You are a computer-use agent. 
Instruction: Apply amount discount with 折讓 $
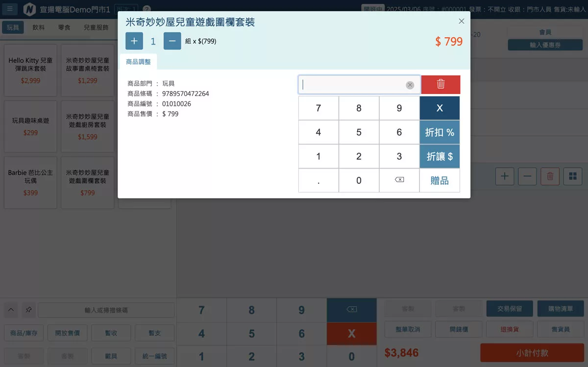pyautogui.click(x=440, y=156)
